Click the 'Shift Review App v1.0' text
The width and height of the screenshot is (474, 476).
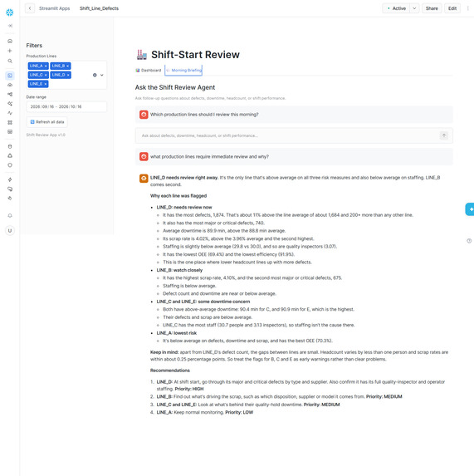(46, 135)
